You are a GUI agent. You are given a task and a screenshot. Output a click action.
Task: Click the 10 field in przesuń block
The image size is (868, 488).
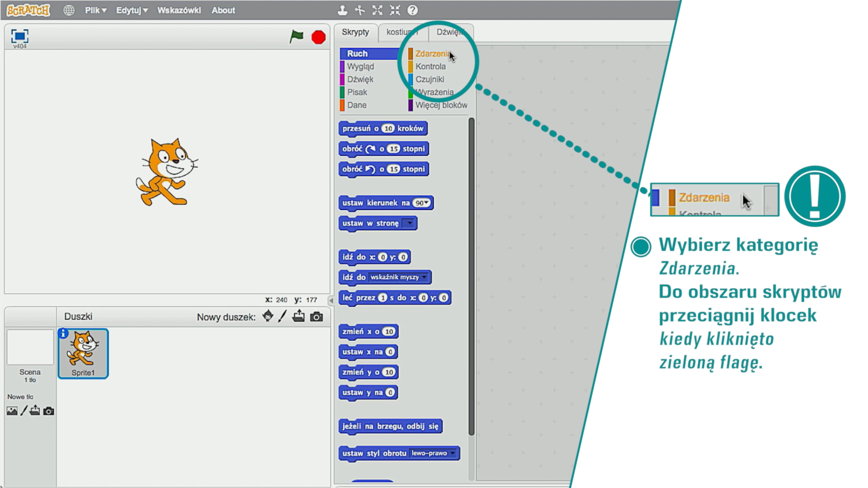388,128
